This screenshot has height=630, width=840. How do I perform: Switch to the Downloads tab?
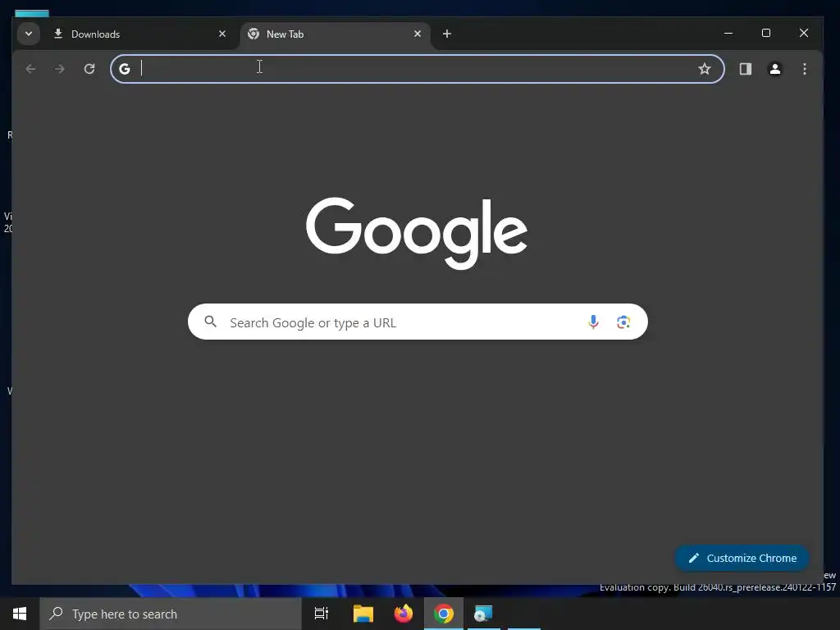(x=140, y=34)
